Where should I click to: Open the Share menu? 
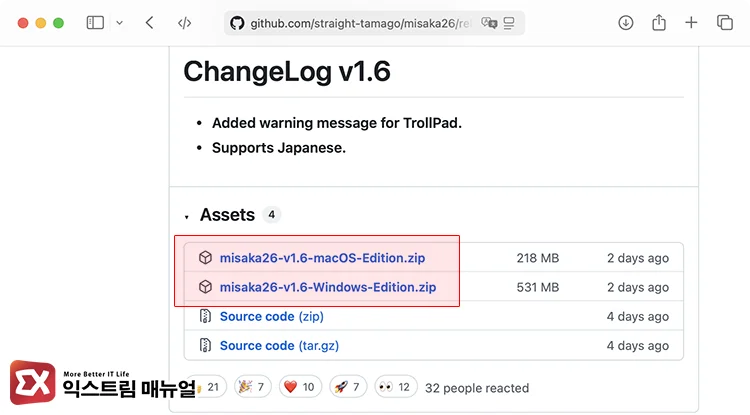[x=659, y=23]
